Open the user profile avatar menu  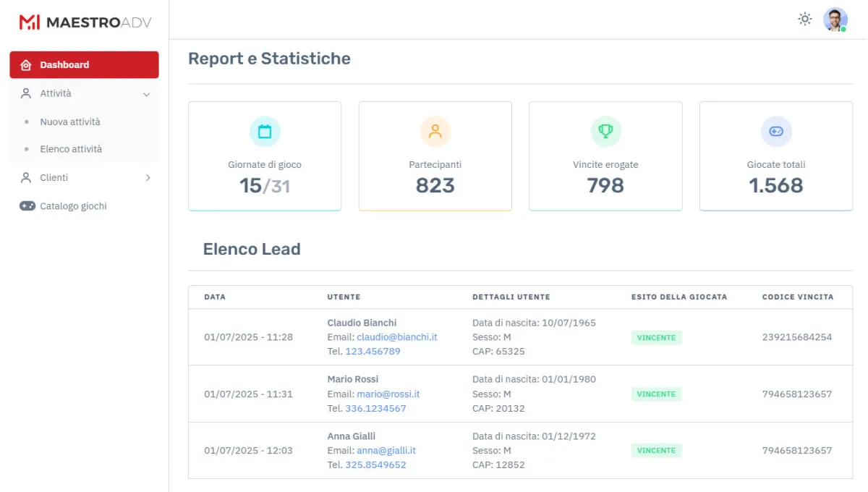click(x=835, y=19)
